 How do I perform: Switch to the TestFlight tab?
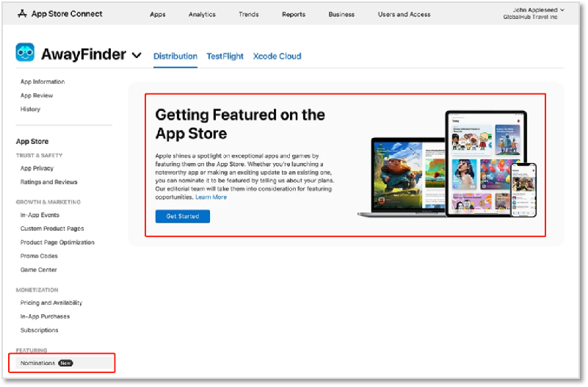(x=225, y=57)
